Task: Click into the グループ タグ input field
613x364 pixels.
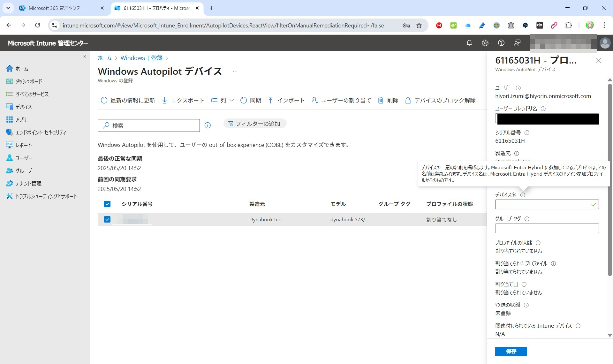Action: point(547,228)
